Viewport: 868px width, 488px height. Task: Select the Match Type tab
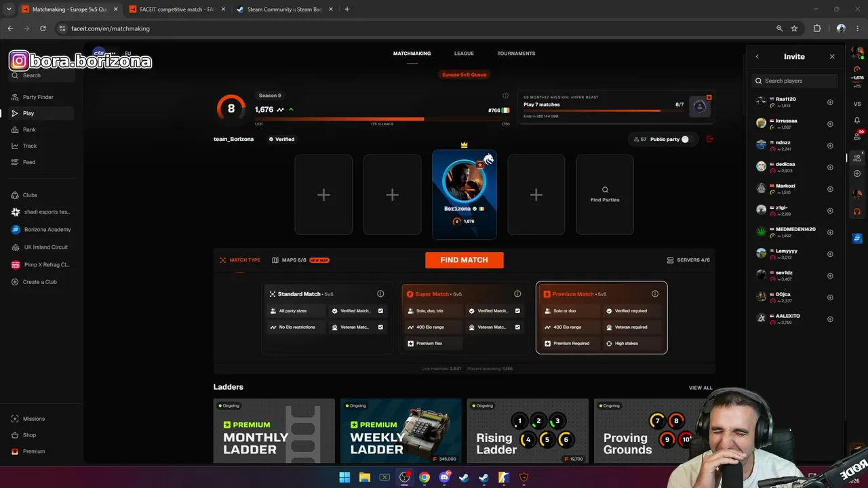coord(240,260)
